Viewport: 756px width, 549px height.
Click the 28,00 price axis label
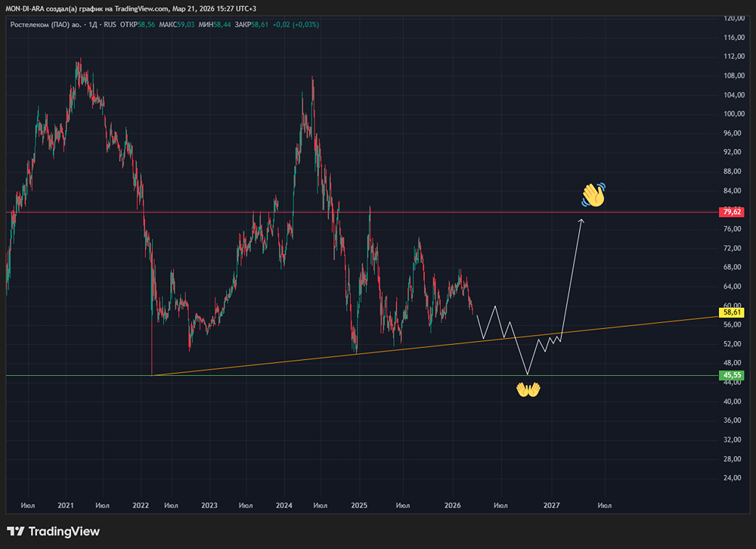[x=734, y=459]
